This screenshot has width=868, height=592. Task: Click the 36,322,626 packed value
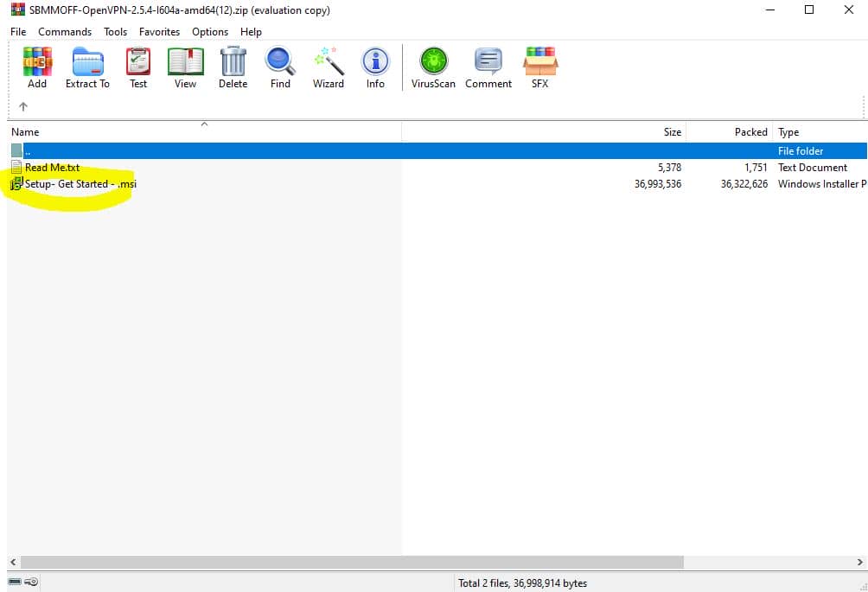tap(744, 184)
